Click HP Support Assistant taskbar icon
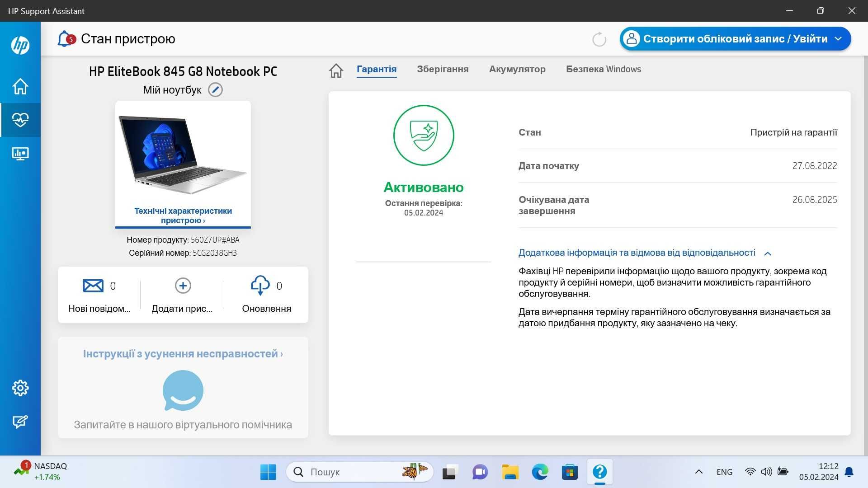Screen dimensions: 868x488 click(600, 472)
